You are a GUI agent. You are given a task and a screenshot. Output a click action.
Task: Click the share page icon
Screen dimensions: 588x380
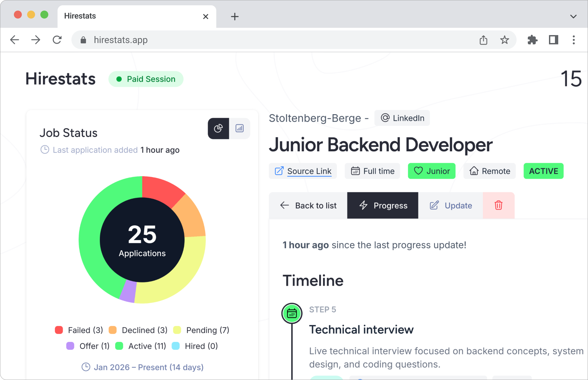coord(483,40)
